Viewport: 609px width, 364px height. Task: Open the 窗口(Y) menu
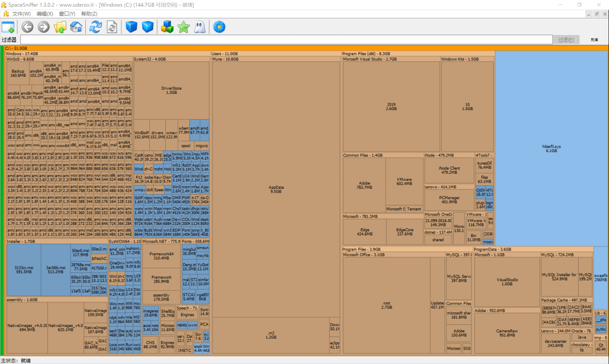(x=67, y=14)
